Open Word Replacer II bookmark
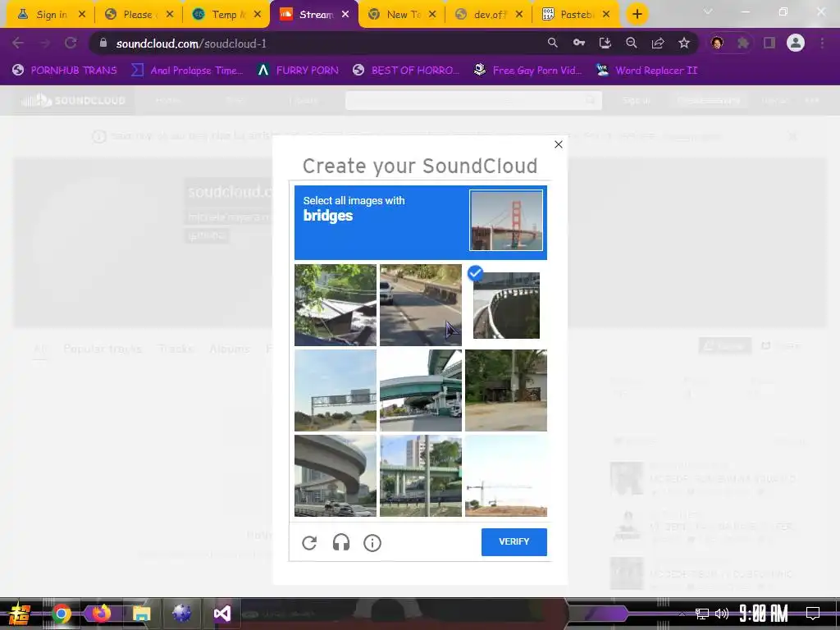The height and width of the screenshot is (630, 840). pos(647,71)
